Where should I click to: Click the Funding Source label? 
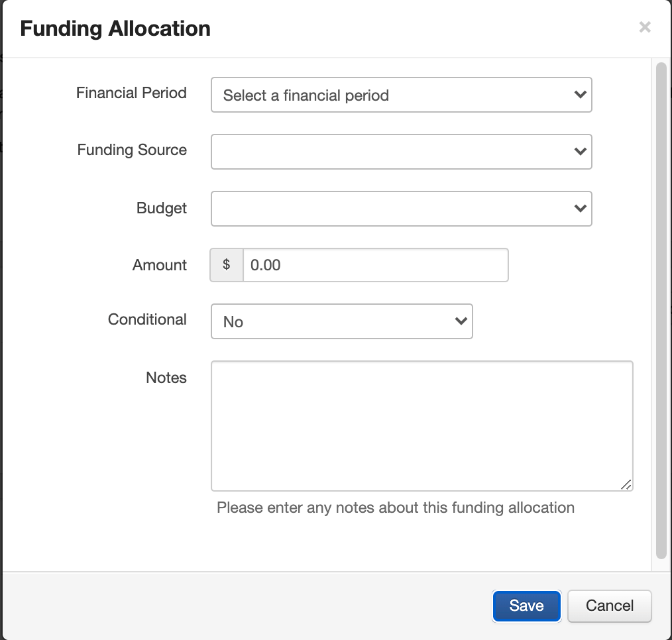click(132, 150)
